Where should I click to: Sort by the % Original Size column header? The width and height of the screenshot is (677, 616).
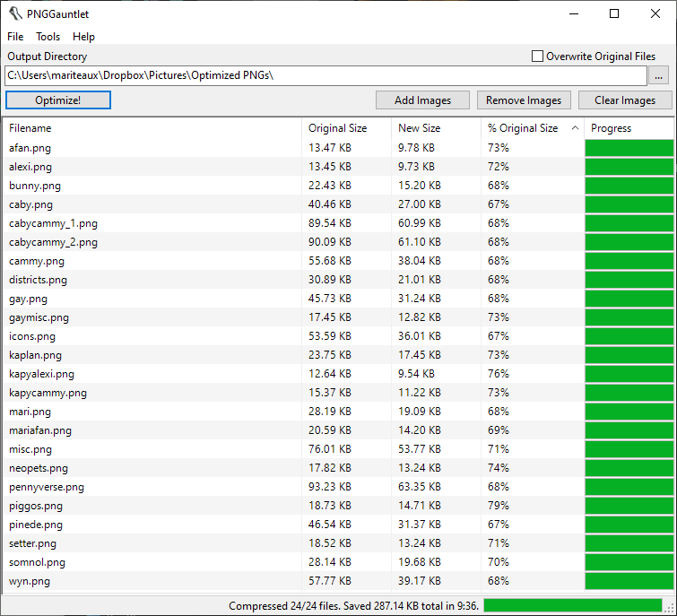pyautogui.click(x=523, y=128)
